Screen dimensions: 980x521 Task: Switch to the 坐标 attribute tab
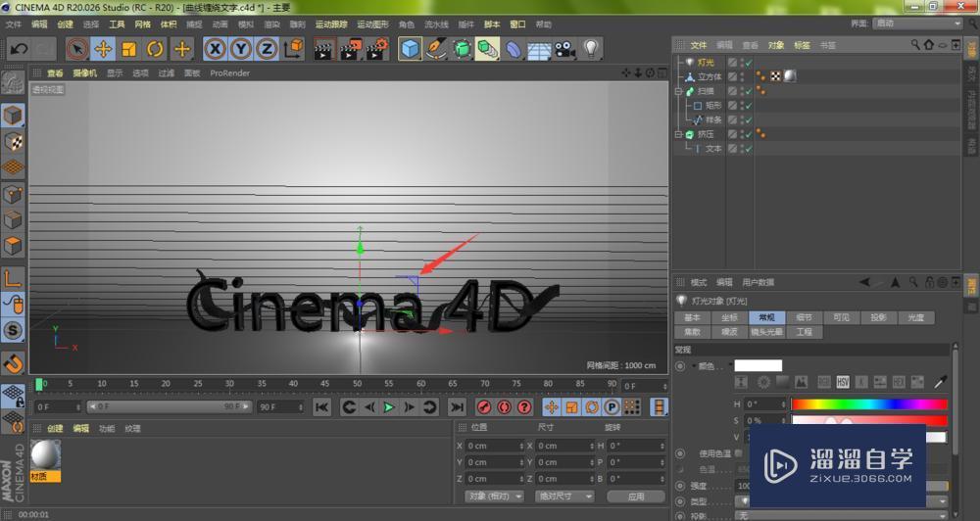[728, 318]
